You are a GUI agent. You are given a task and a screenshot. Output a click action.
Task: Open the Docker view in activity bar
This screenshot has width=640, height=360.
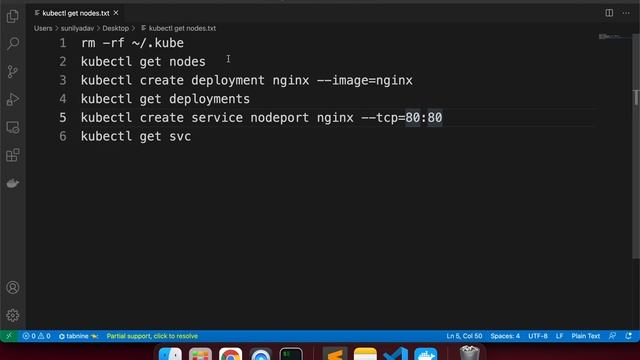point(13,183)
